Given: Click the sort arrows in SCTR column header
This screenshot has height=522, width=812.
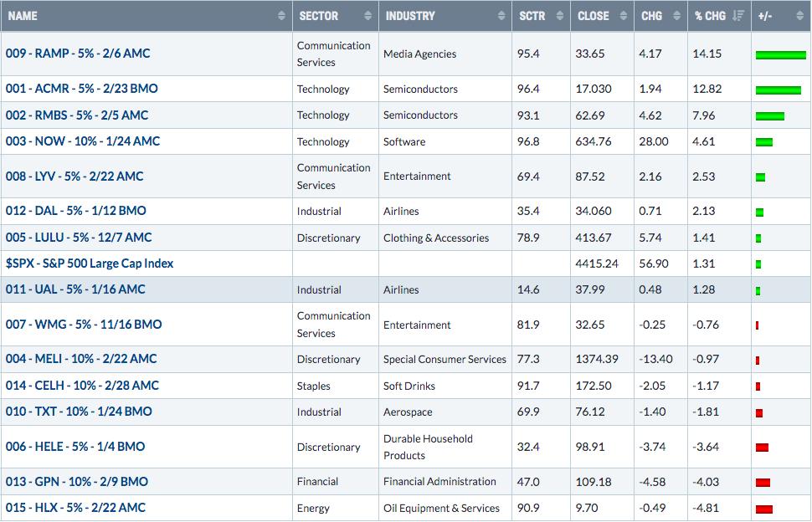Looking at the screenshot, I should [x=559, y=16].
